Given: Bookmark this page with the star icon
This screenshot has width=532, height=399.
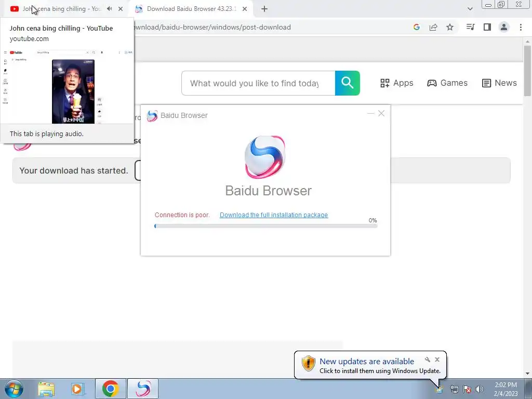Looking at the screenshot, I should click(450, 27).
